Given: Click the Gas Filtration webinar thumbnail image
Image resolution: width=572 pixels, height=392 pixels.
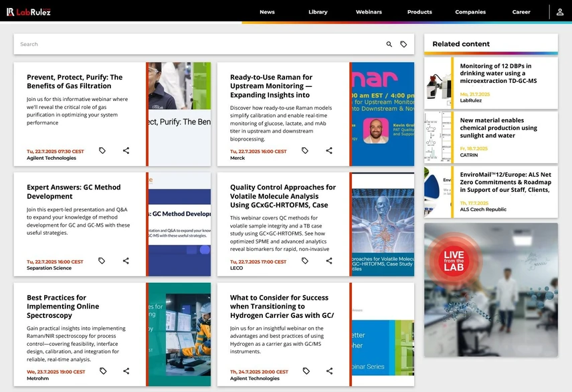Looking at the screenshot, I should pyautogui.click(x=179, y=114).
